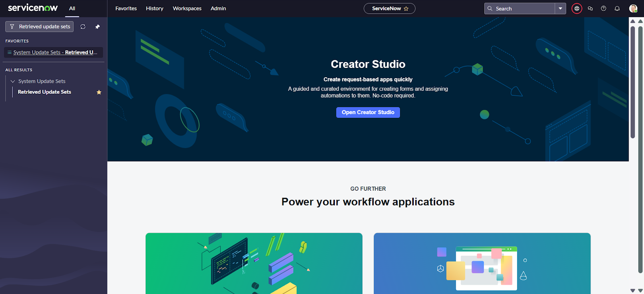Click the favorite list icon beside System Update Sets
The height and width of the screenshot is (294, 644).
[x=10, y=52]
